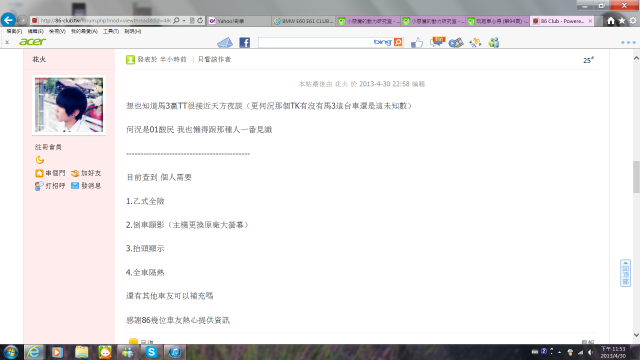Open the address bar dropdown arrow

coord(184,20)
